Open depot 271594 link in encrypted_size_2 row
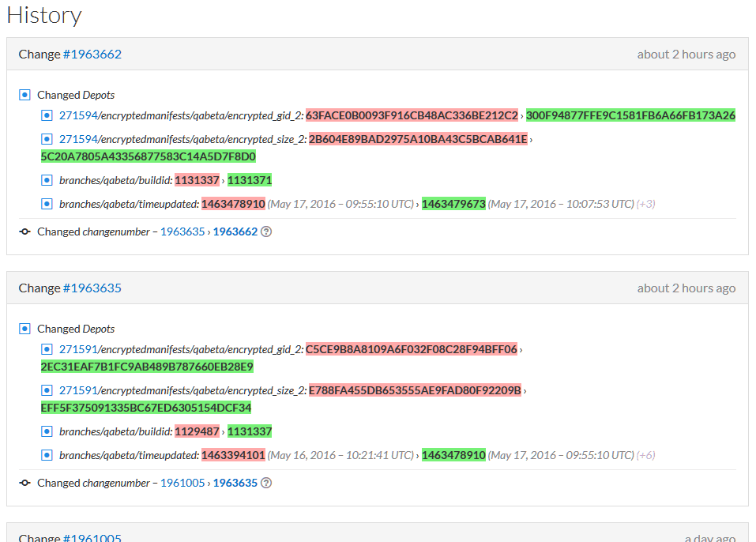The width and height of the screenshot is (756, 542). (78, 139)
